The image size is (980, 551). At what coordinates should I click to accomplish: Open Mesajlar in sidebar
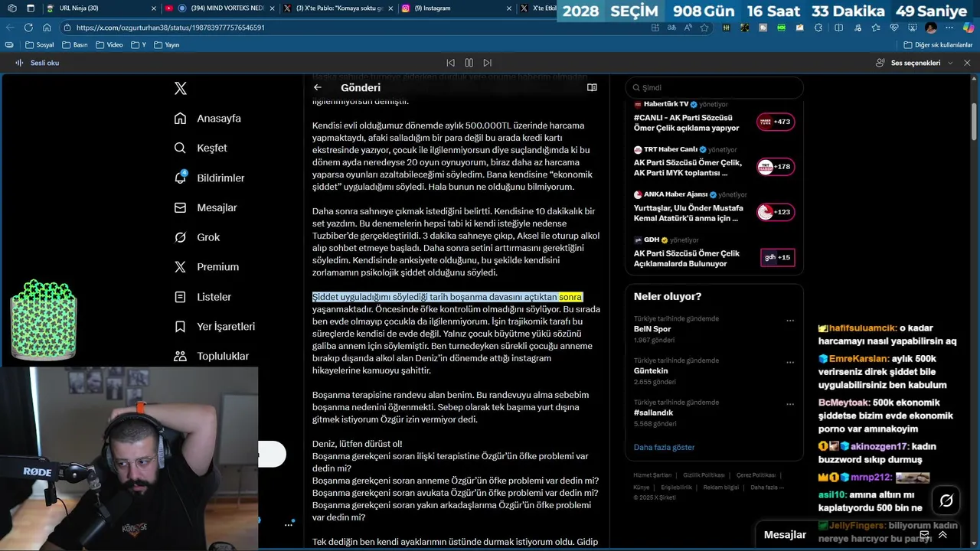tap(205, 207)
